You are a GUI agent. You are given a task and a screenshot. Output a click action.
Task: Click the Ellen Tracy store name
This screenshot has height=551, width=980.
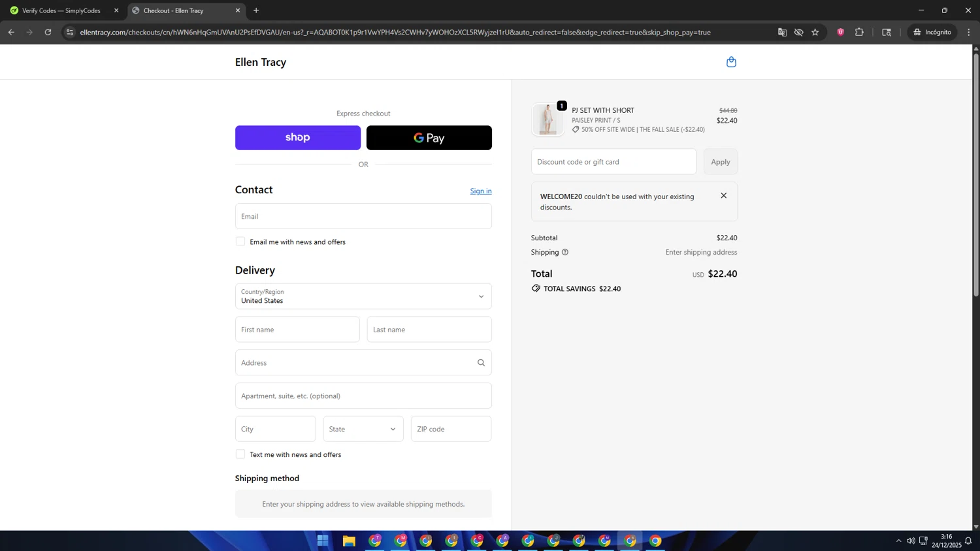point(261,62)
